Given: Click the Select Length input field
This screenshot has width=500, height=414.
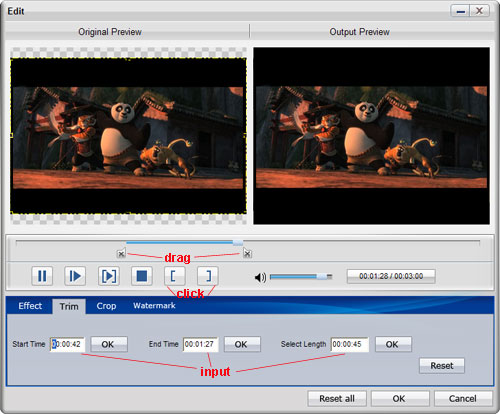Looking at the screenshot, I should pos(350,344).
